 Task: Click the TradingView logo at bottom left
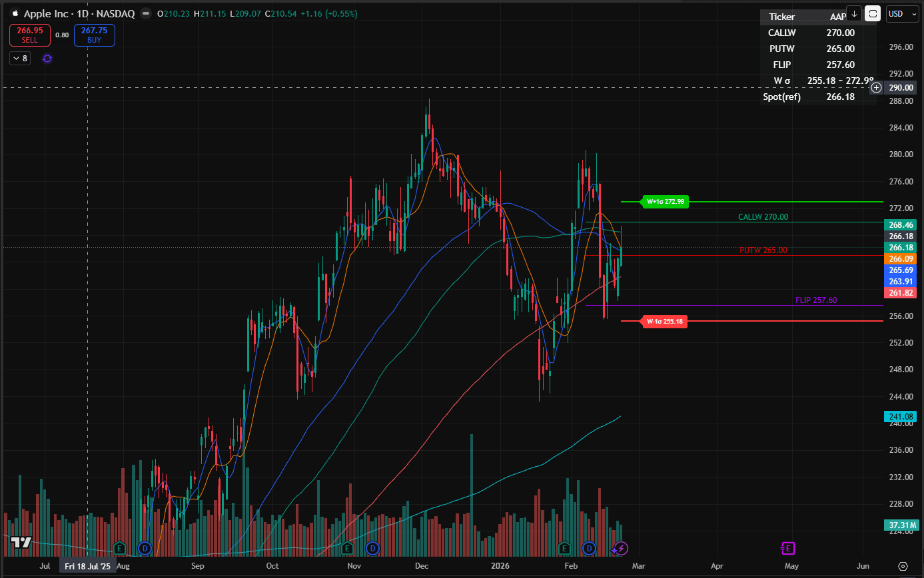tap(20, 542)
